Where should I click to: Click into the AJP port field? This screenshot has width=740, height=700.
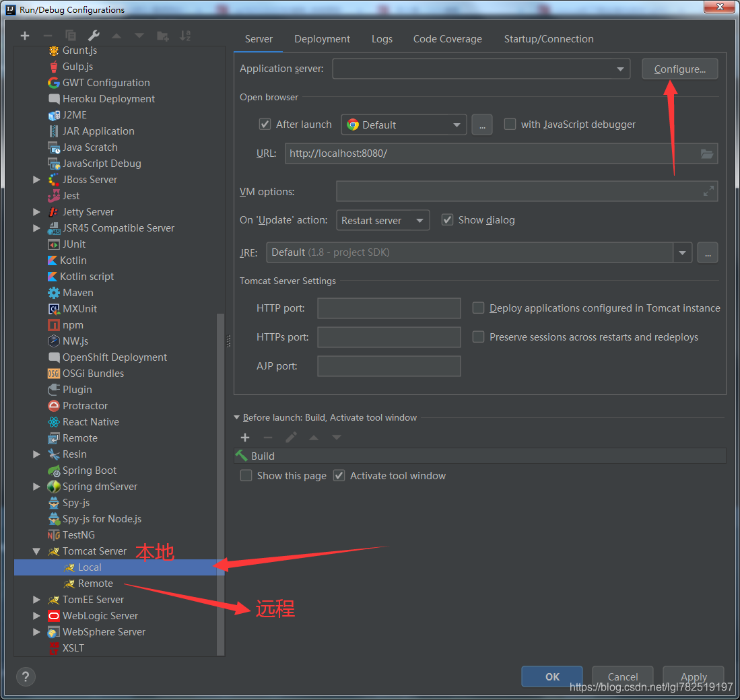(x=389, y=366)
